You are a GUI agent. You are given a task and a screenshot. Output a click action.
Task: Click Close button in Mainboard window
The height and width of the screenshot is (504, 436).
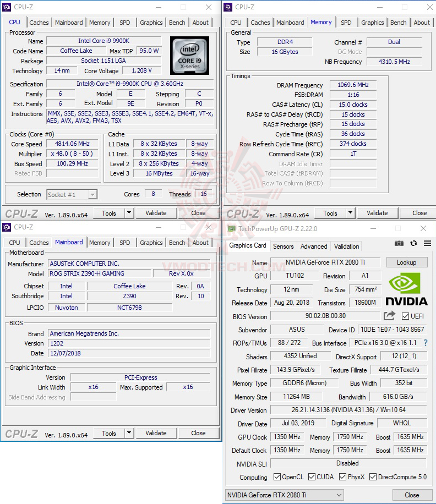[198, 433]
